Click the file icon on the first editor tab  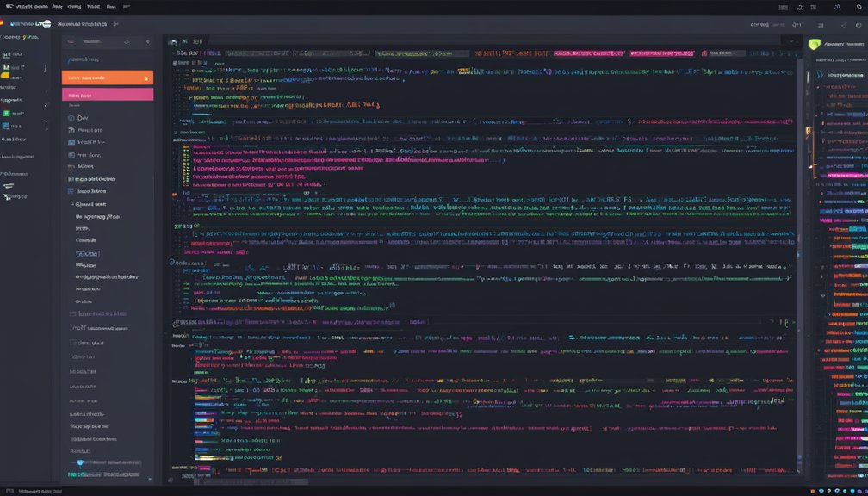[x=173, y=40]
